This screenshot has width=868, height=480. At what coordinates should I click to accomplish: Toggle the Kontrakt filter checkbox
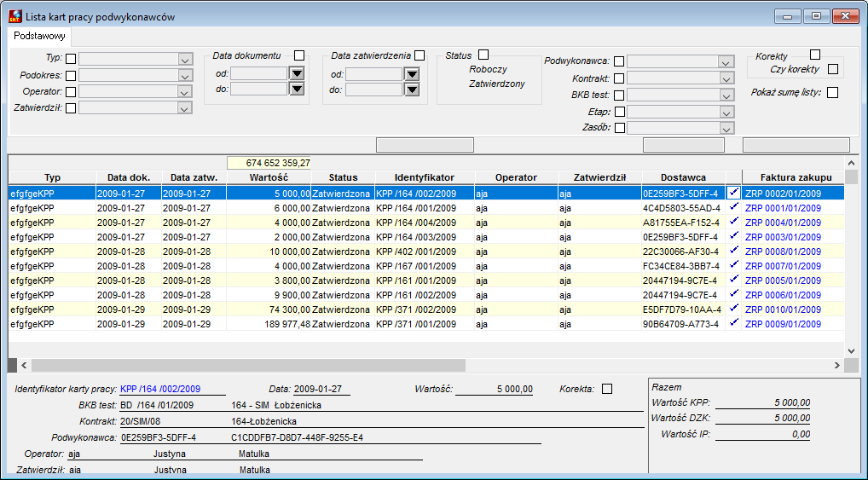[619, 78]
